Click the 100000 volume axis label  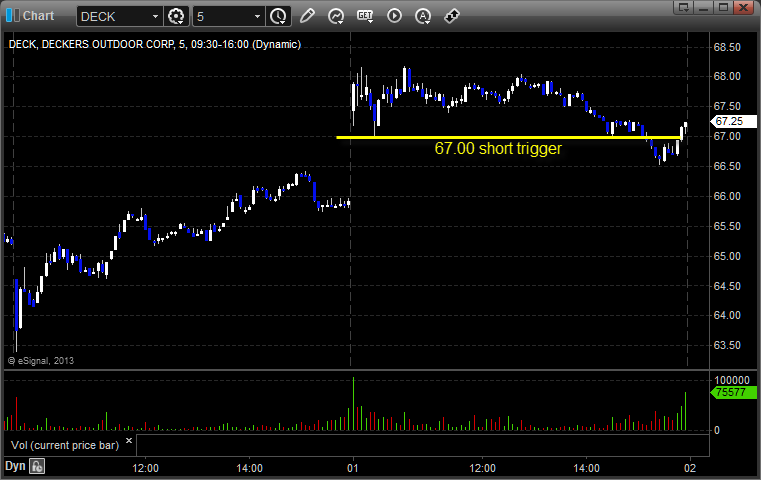(x=732, y=380)
